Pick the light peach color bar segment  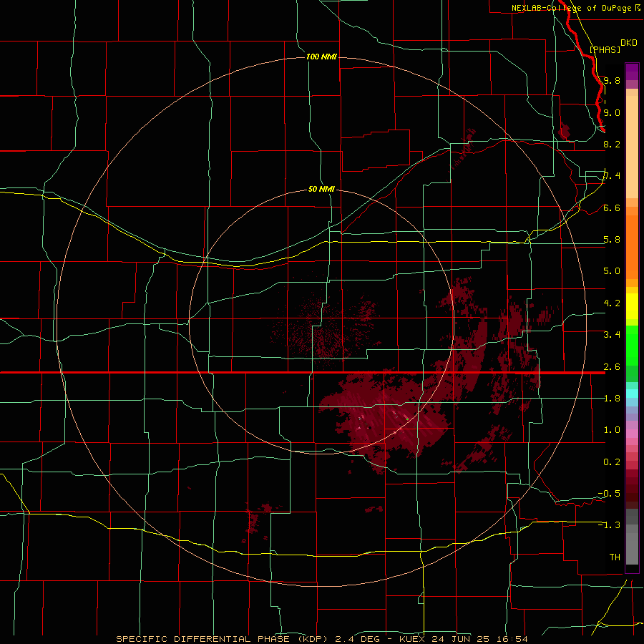632,147
